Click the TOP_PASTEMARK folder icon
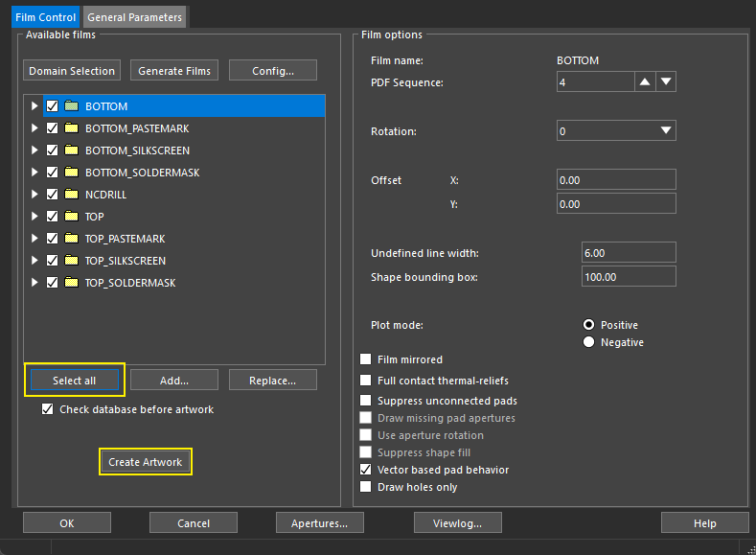756x555 pixels. coord(71,239)
